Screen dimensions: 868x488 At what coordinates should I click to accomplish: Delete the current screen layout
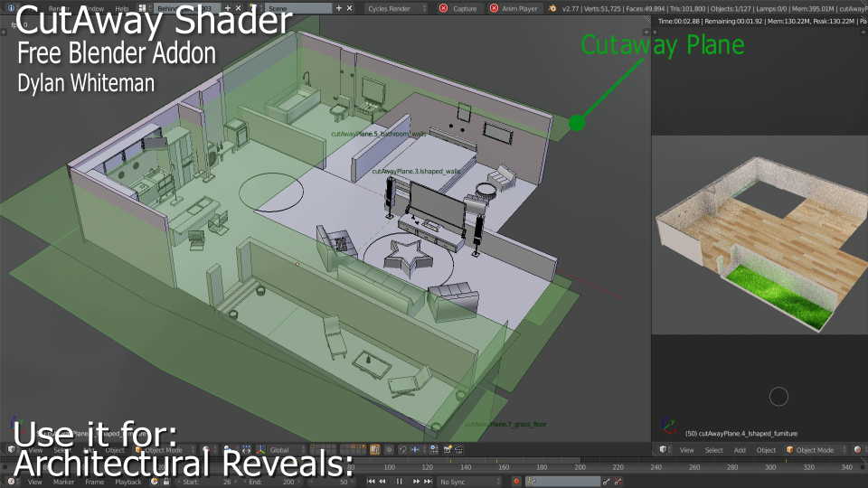(238, 8)
